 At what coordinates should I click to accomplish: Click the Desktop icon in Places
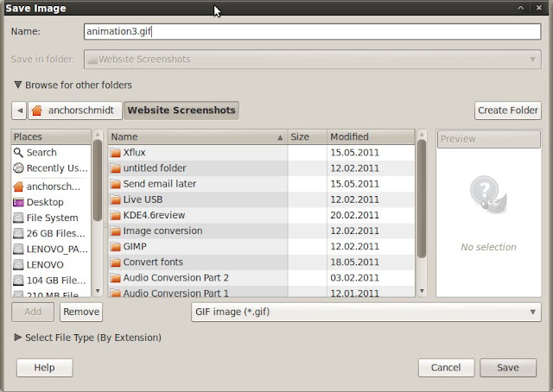18,202
